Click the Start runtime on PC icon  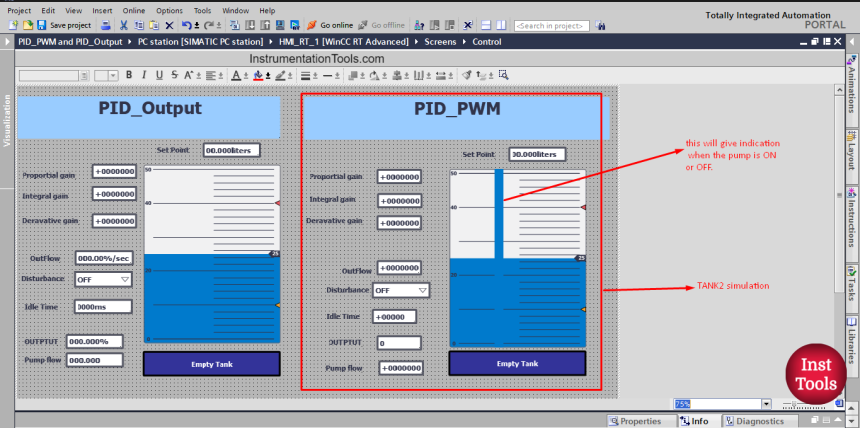point(295,25)
